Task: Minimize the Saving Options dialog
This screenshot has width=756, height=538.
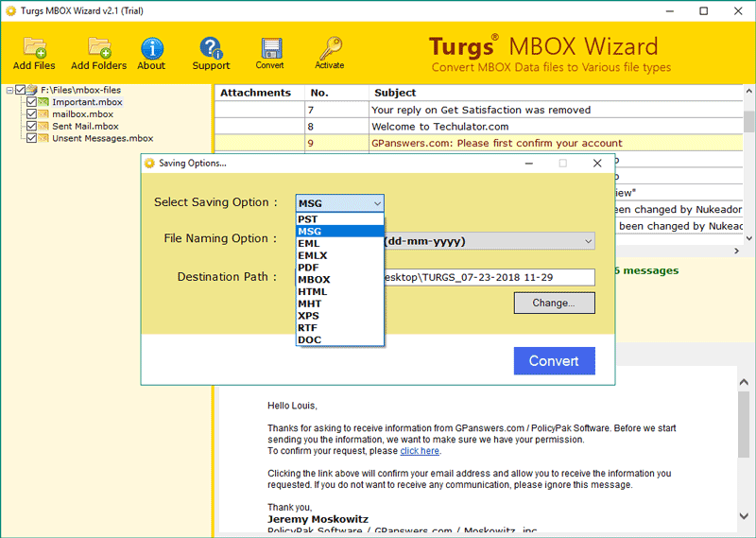Action: click(529, 163)
